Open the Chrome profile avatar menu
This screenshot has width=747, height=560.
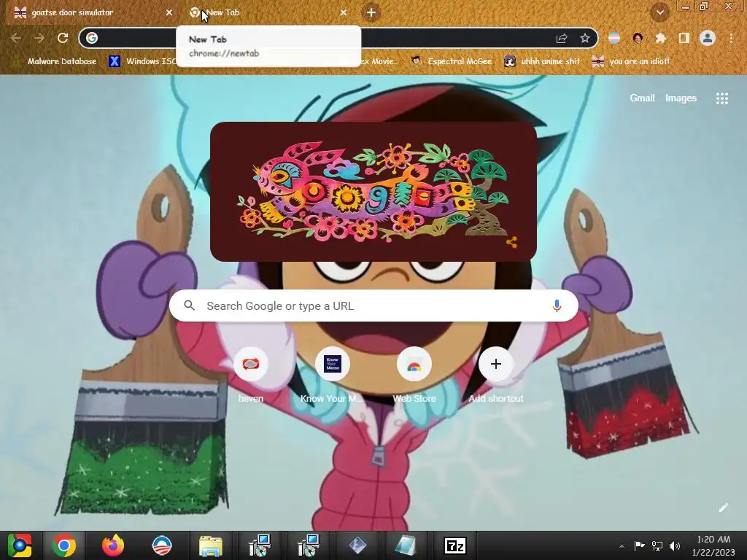point(708,38)
